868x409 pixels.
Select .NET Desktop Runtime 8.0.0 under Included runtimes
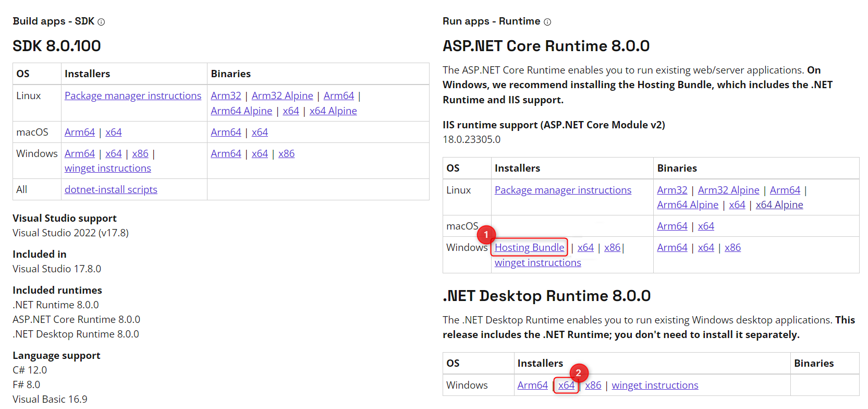coord(76,334)
